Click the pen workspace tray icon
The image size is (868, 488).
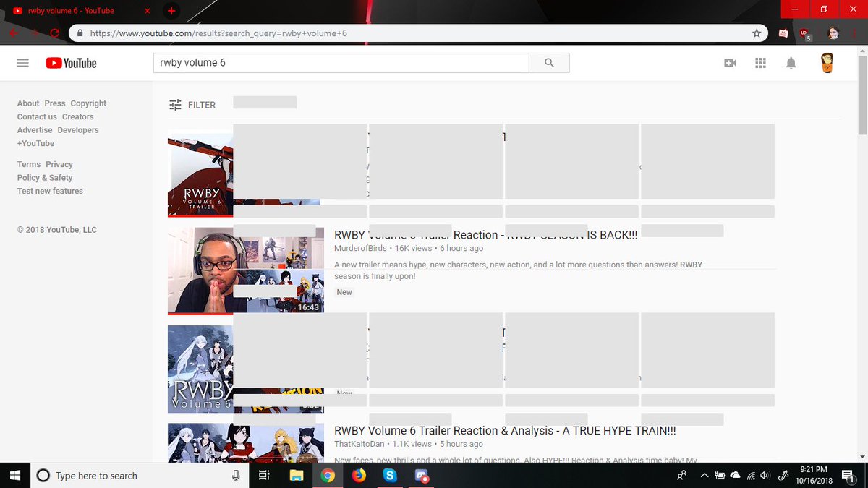[x=783, y=475]
